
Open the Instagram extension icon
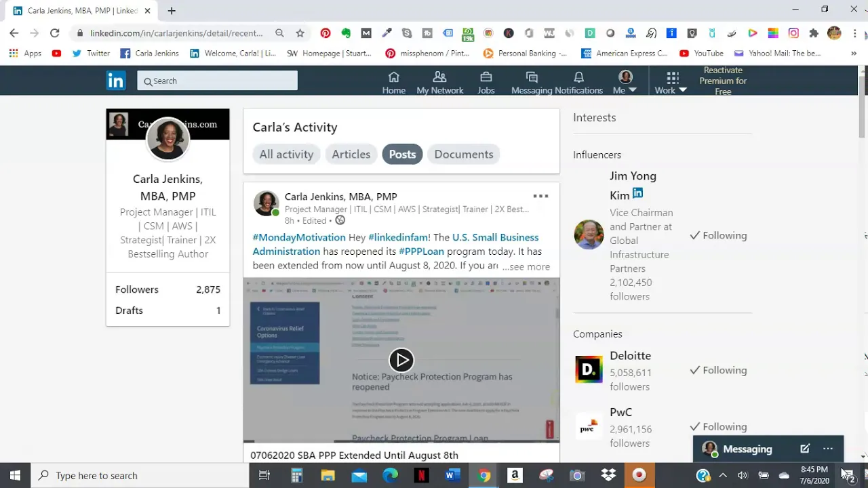(x=793, y=33)
